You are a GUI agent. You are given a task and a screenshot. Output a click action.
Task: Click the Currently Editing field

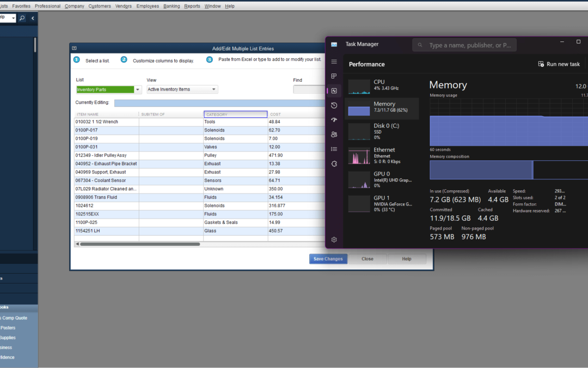tap(219, 103)
